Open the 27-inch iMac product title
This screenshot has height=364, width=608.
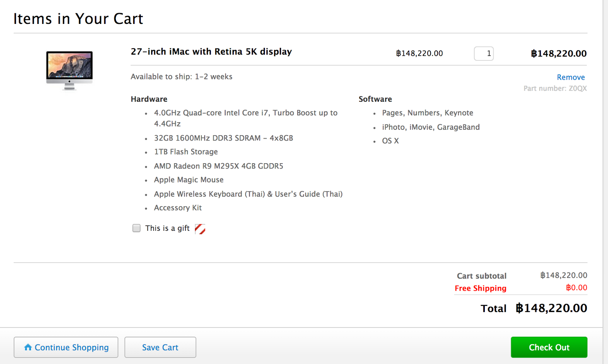click(211, 52)
